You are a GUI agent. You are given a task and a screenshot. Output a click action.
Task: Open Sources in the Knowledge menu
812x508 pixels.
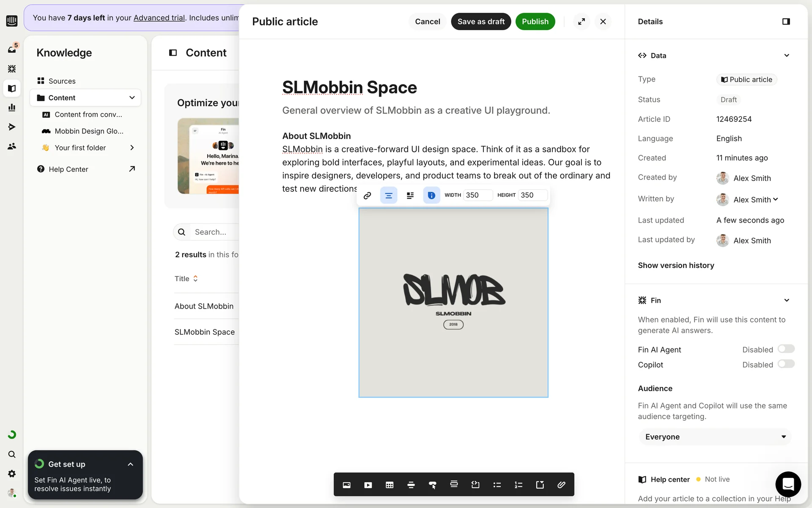point(62,81)
